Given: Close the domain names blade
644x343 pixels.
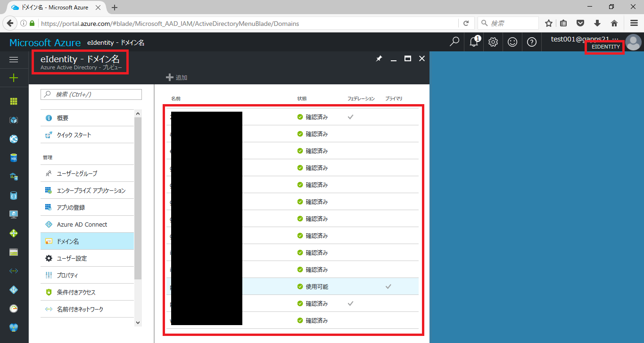Looking at the screenshot, I should tap(422, 58).
